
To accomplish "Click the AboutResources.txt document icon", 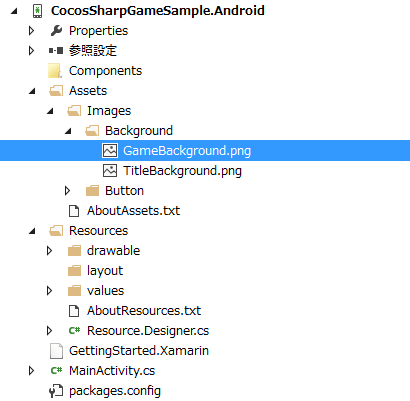I will coord(74,311).
